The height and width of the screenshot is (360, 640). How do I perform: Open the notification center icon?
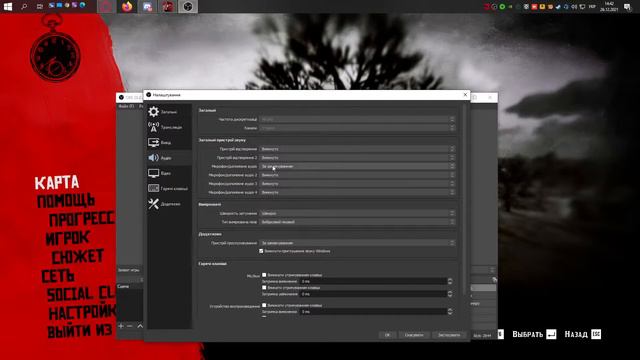coord(628,7)
